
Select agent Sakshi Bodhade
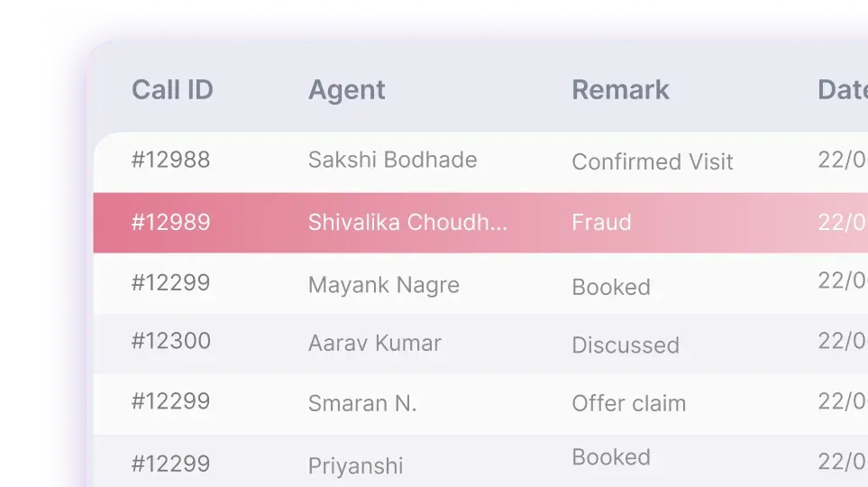(392, 160)
